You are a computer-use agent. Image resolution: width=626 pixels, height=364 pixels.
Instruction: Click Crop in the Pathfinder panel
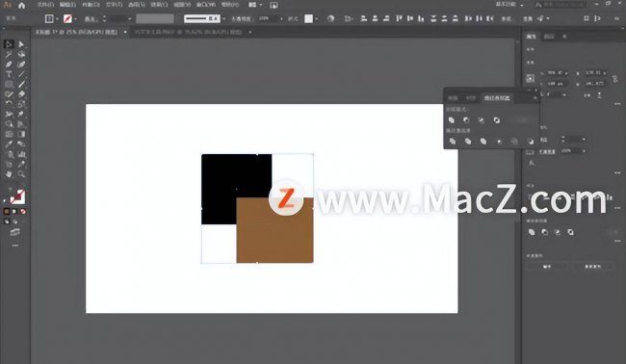pyautogui.click(x=499, y=142)
